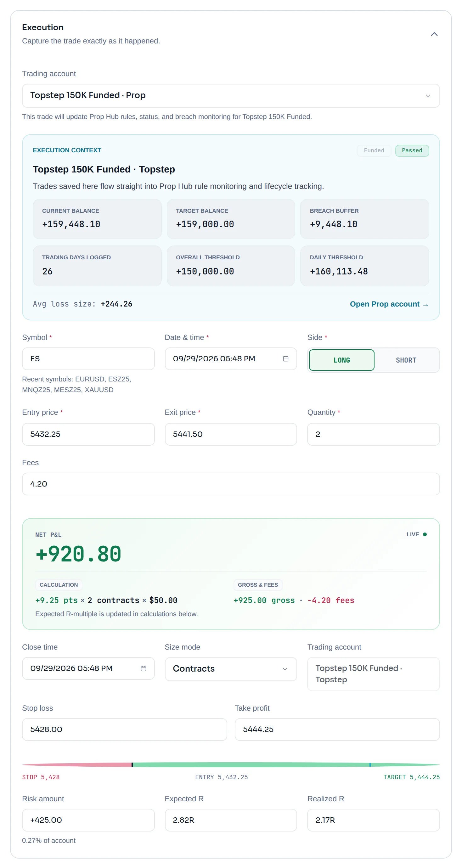Click the Overall Threshold value +150,000.00
462x868 pixels.
pyautogui.click(x=205, y=271)
